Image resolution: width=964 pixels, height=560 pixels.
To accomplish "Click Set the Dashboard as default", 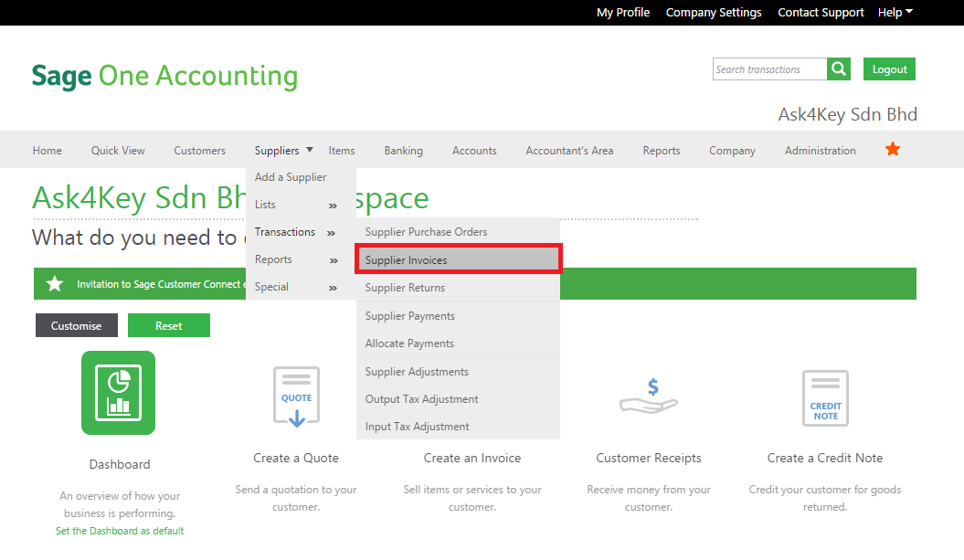I will 120,531.
